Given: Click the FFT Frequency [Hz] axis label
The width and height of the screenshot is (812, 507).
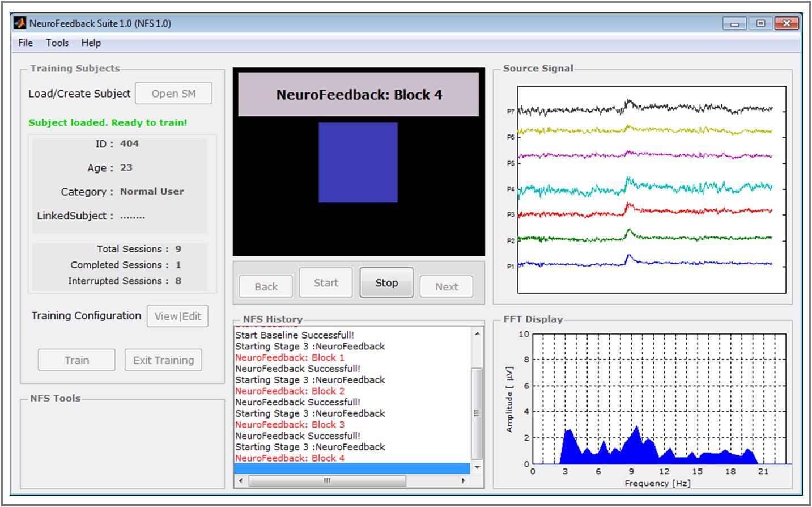Looking at the screenshot, I should click(657, 483).
